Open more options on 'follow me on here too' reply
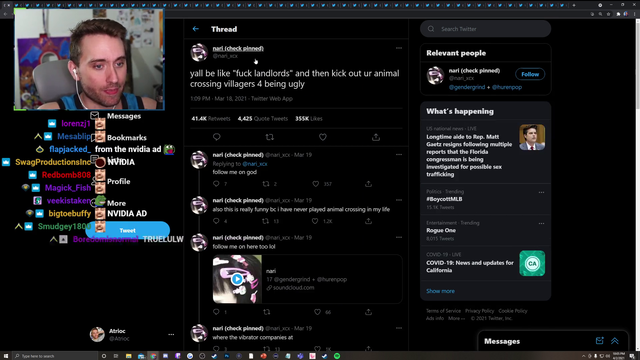The height and width of the screenshot is (360, 640). click(x=399, y=237)
